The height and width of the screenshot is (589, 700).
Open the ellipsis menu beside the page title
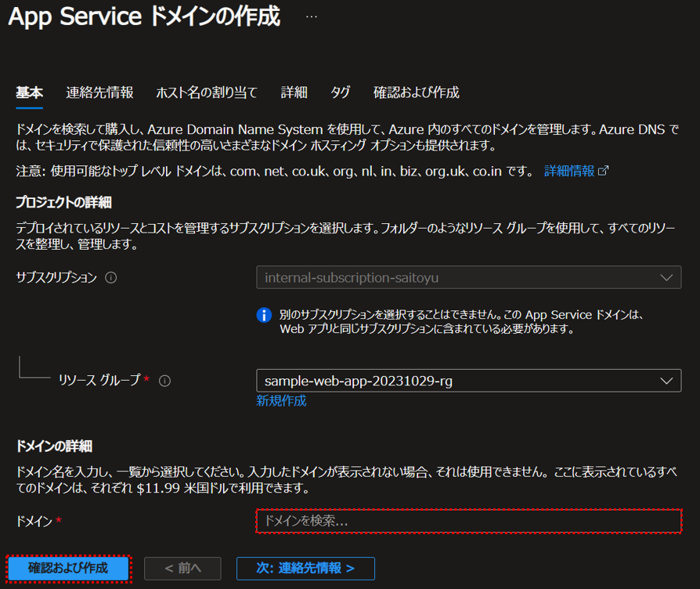point(312,17)
